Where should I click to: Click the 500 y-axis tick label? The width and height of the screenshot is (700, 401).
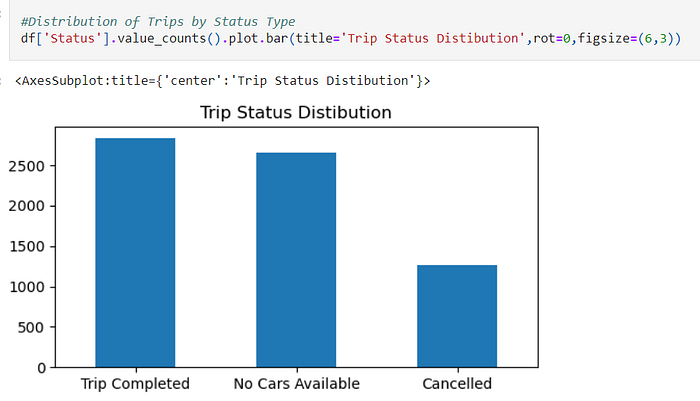(31, 328)
